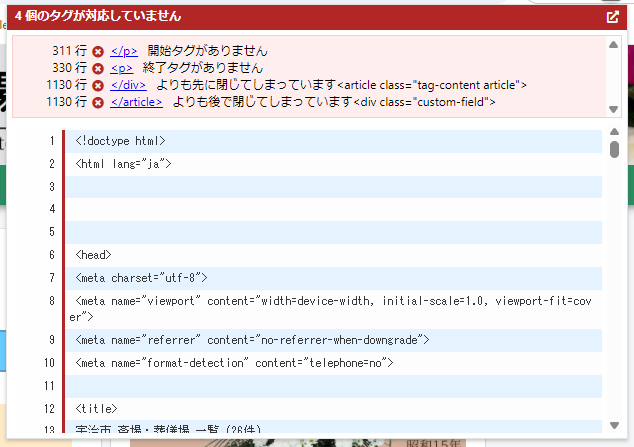Select the <!doctype html> line

coord(120,141)
